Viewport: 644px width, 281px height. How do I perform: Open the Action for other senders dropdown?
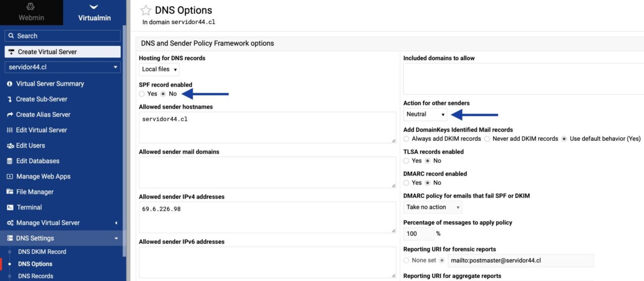(x=426, y=114)
